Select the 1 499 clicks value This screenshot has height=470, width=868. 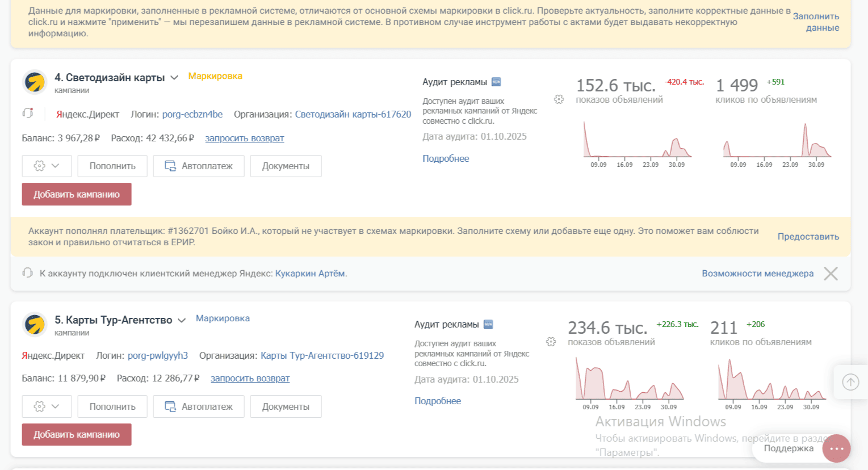point(737,85)
